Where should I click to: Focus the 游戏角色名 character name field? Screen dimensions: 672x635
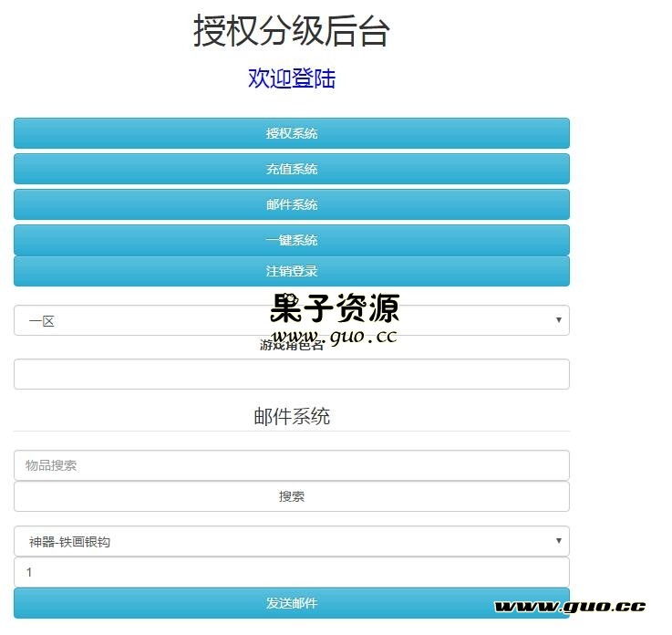coord(292,374)
